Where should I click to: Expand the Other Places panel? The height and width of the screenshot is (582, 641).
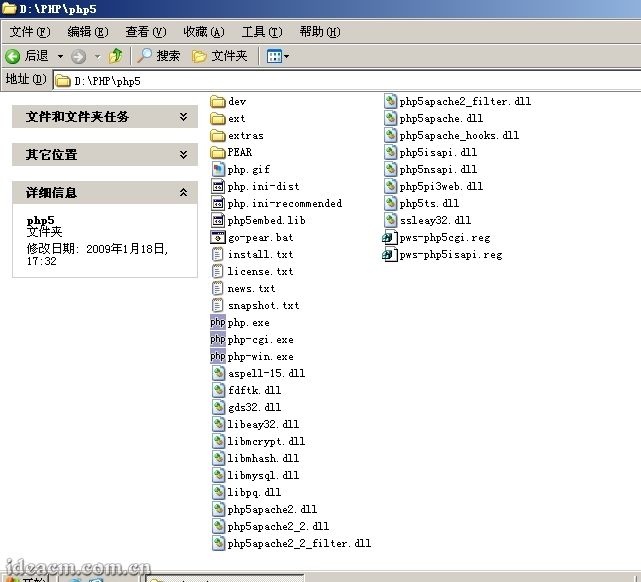pyautogui.click(x=183, y=155)
